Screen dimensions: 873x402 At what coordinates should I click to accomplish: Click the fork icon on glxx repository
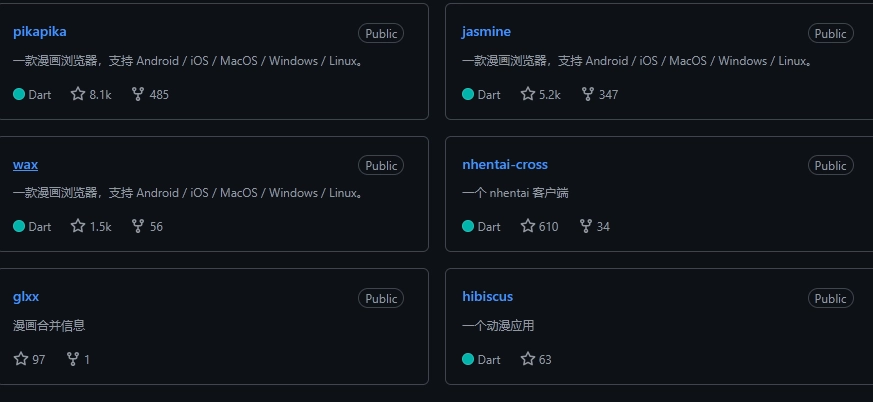coord(73,359)
